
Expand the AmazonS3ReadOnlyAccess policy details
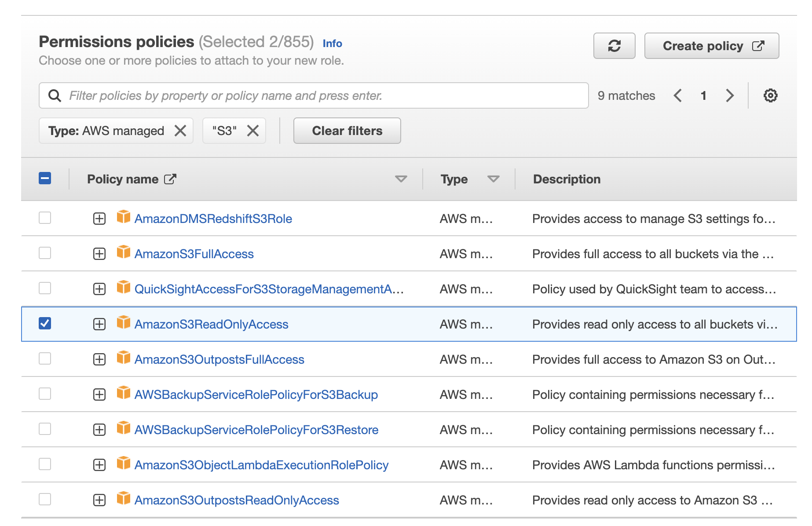[x=99, y=324]
